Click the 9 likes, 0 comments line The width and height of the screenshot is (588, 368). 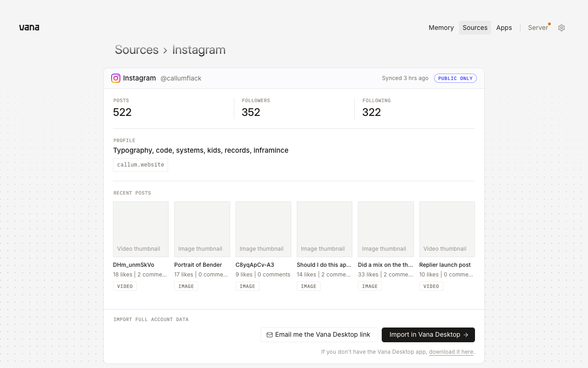coord(263,275)
